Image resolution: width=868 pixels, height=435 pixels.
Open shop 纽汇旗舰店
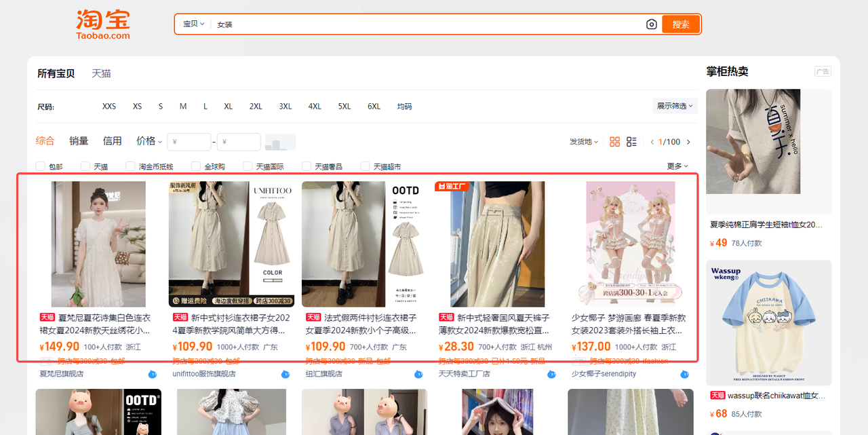pyautogui.click(x=324, y=374)
